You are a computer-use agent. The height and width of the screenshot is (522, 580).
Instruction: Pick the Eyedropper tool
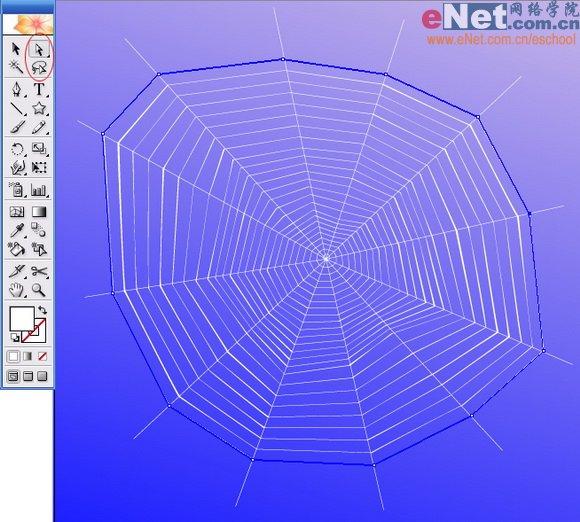pyautogui.click(x=17, y=230)
